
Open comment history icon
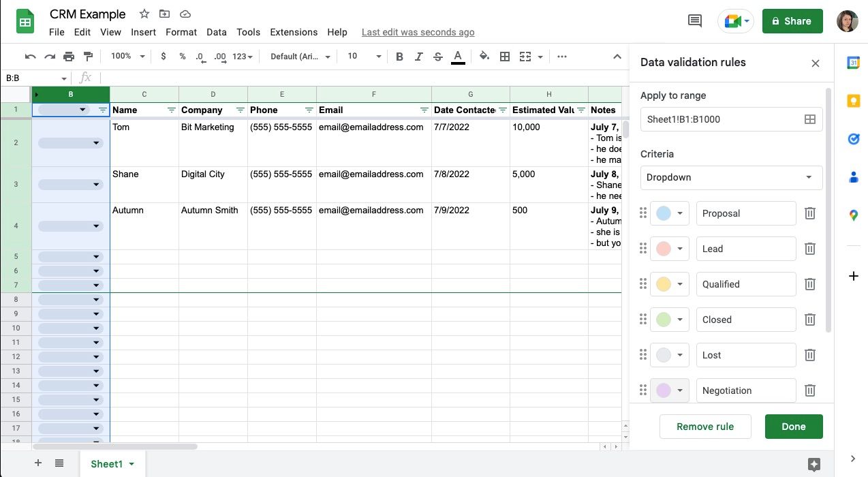(x=695, y=21)
